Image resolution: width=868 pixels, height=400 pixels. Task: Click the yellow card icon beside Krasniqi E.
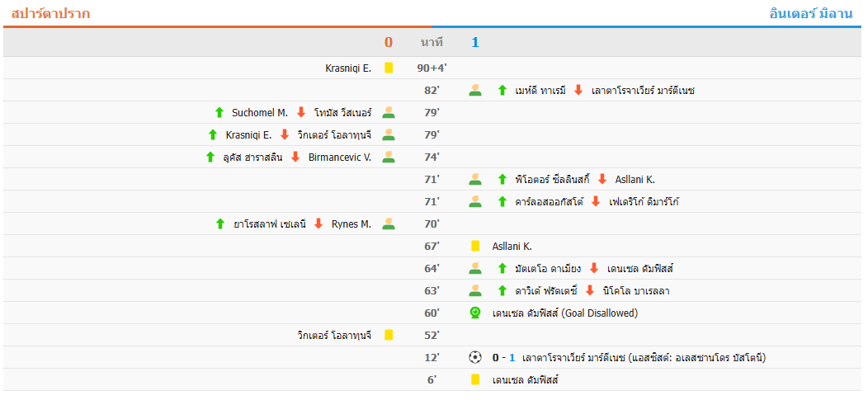(388, 68)
